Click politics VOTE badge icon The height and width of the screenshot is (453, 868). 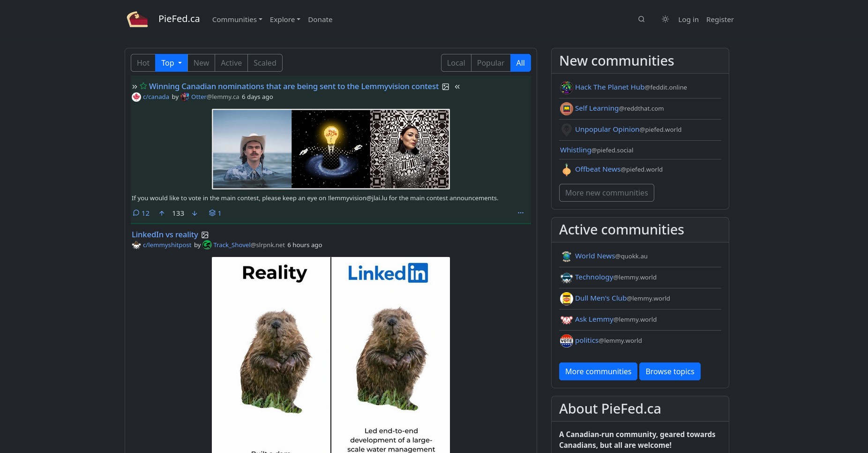(x=567, y=341)
